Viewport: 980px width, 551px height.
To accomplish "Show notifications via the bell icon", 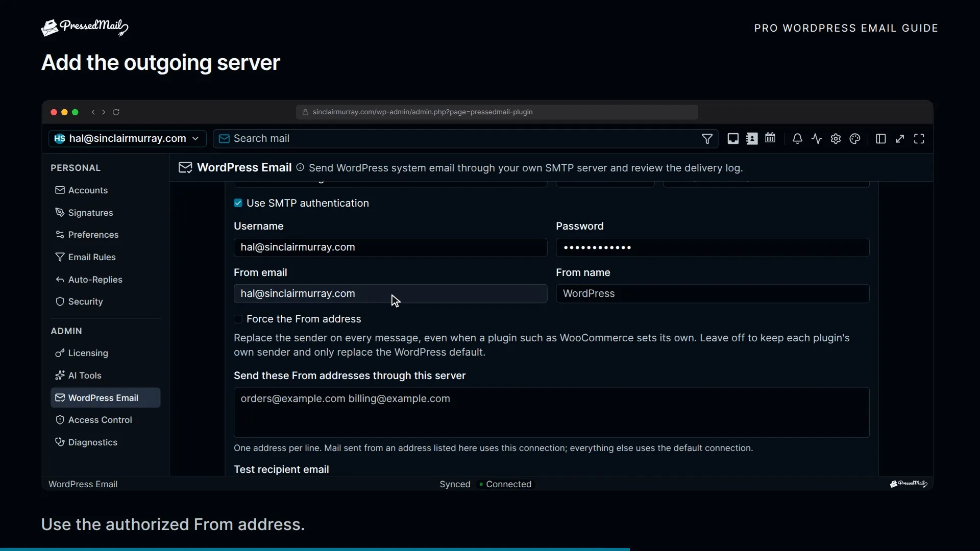I will [797, 139].
